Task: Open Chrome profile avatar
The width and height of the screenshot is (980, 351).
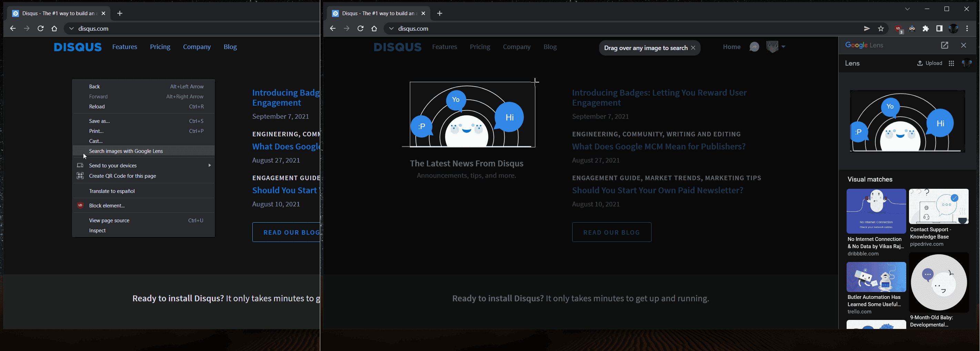Action: click(953, 29)
